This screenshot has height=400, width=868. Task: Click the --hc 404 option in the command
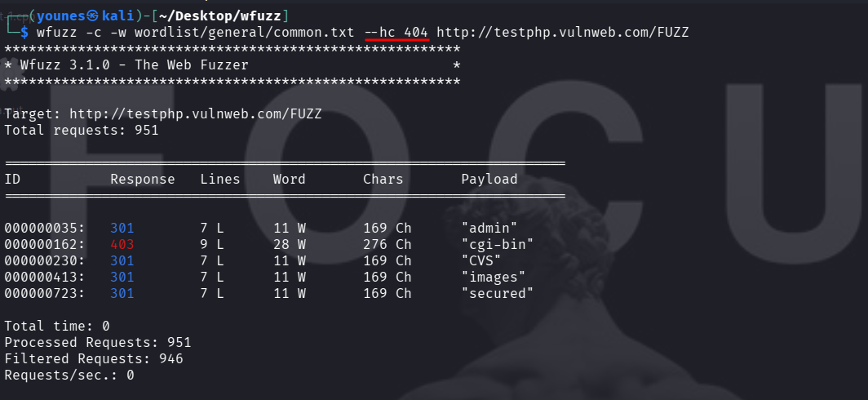pos(396,32)
